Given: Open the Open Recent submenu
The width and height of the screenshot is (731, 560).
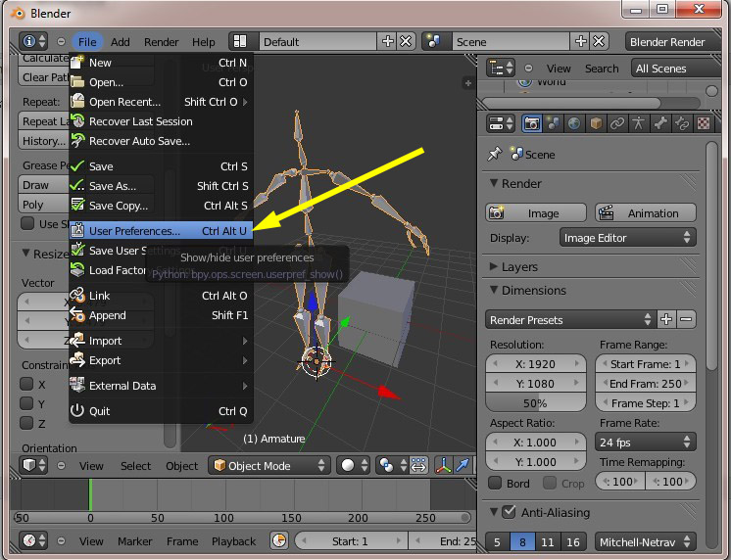Looking at the screenshot, I should pos(161,102).
